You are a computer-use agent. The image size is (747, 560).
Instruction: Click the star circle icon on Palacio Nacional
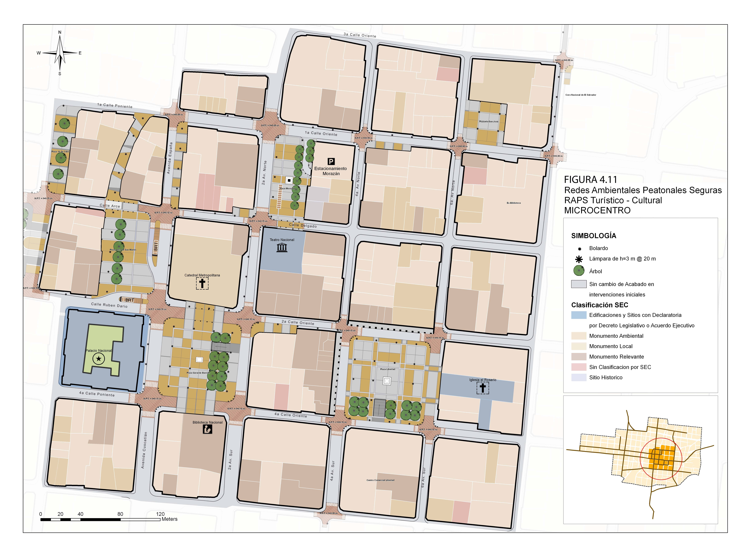[99, 359]
